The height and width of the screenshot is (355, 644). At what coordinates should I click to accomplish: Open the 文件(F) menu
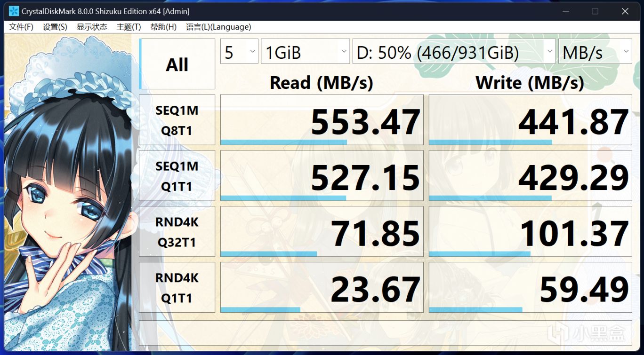click(21, 27)
